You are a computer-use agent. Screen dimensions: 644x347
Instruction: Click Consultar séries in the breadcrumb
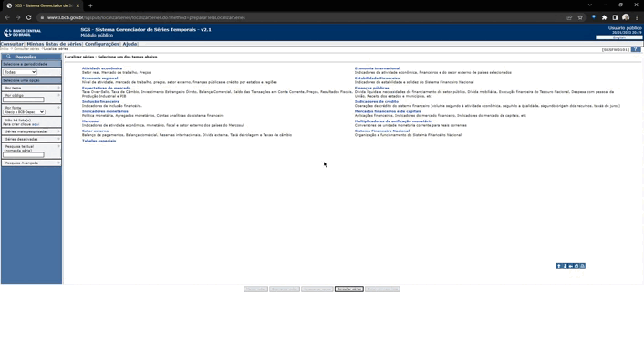tap(26, 49)
